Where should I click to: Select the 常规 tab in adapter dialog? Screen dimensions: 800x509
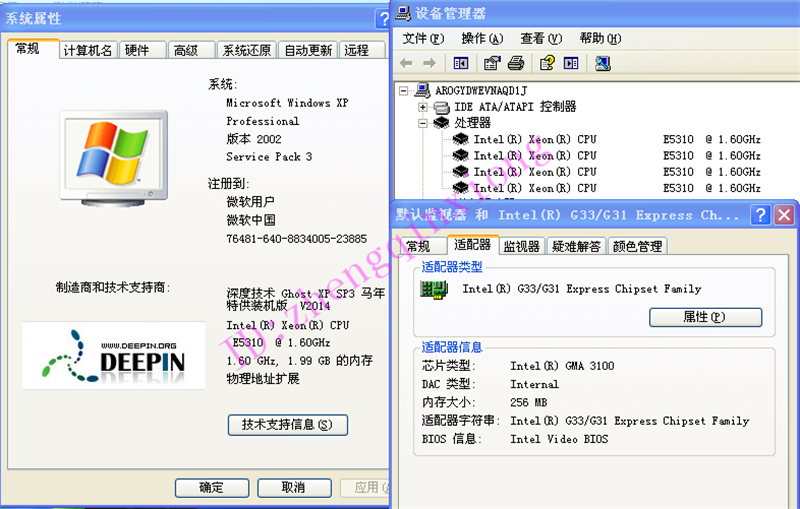pos(422,247)
